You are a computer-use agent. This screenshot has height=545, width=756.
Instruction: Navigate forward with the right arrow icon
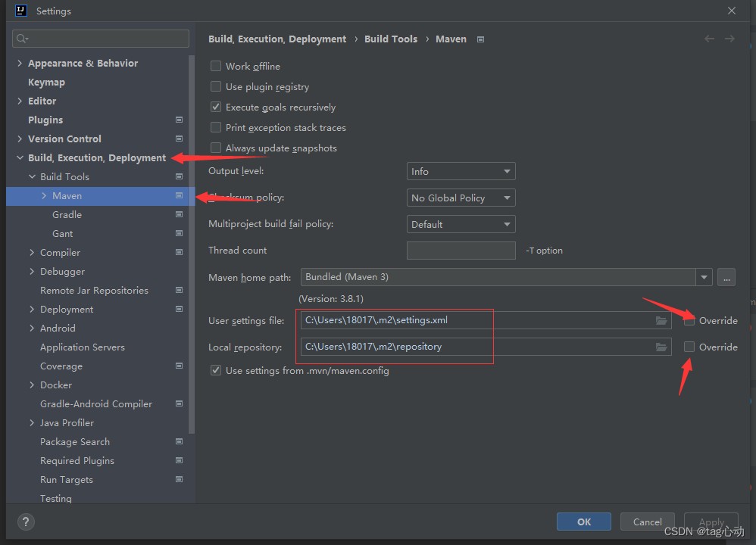(x=729, y=39)
